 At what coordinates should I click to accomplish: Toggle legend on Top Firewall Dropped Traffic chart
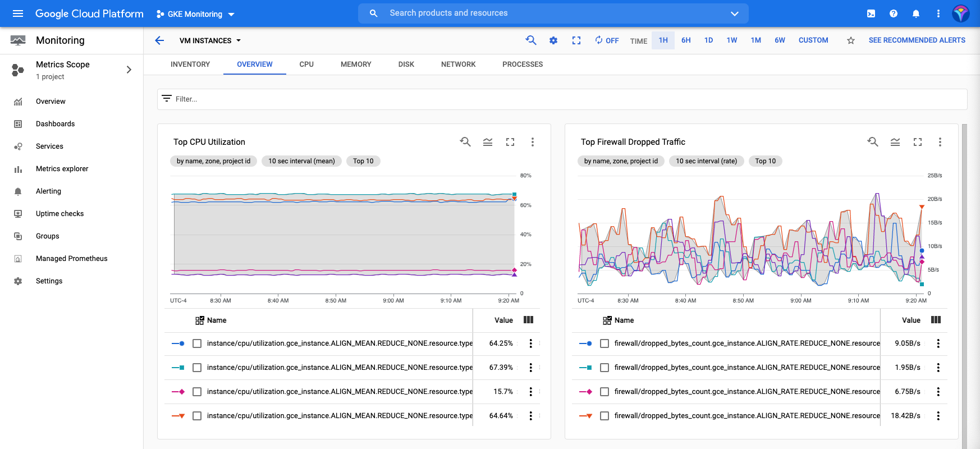coord(895,142)
